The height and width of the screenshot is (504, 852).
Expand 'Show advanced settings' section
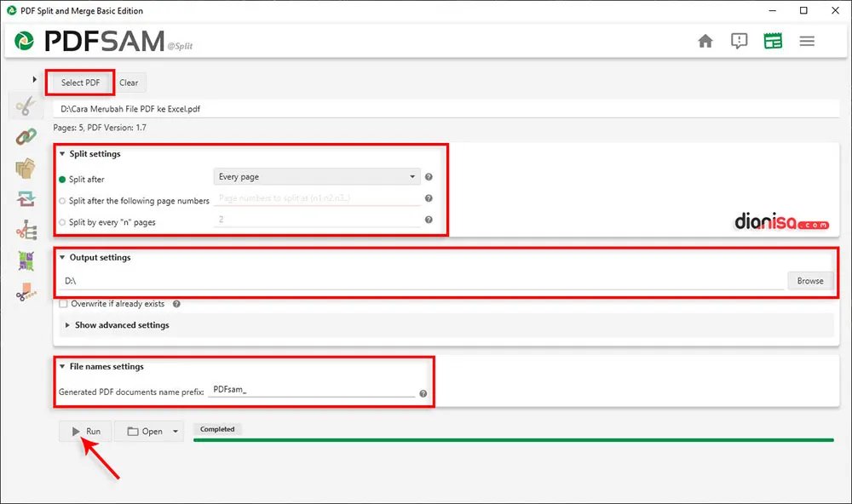(121, 325)
